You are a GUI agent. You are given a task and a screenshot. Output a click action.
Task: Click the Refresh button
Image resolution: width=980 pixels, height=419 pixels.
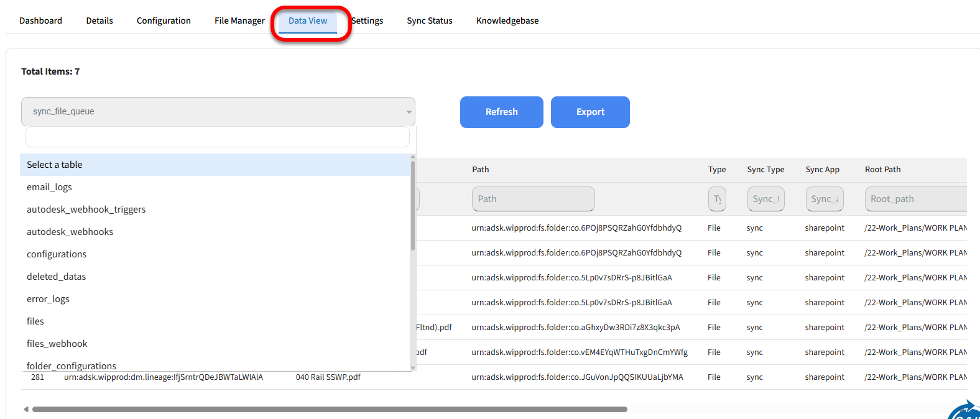501,112
